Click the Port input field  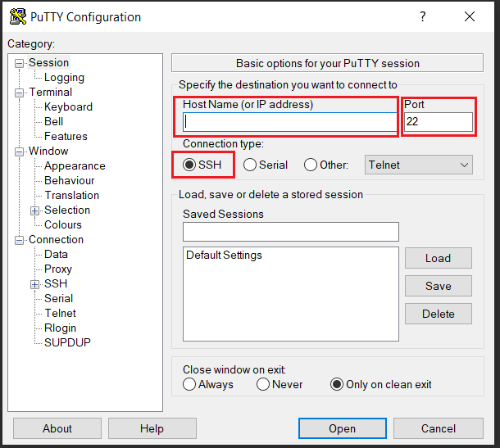tap(439, 122)
